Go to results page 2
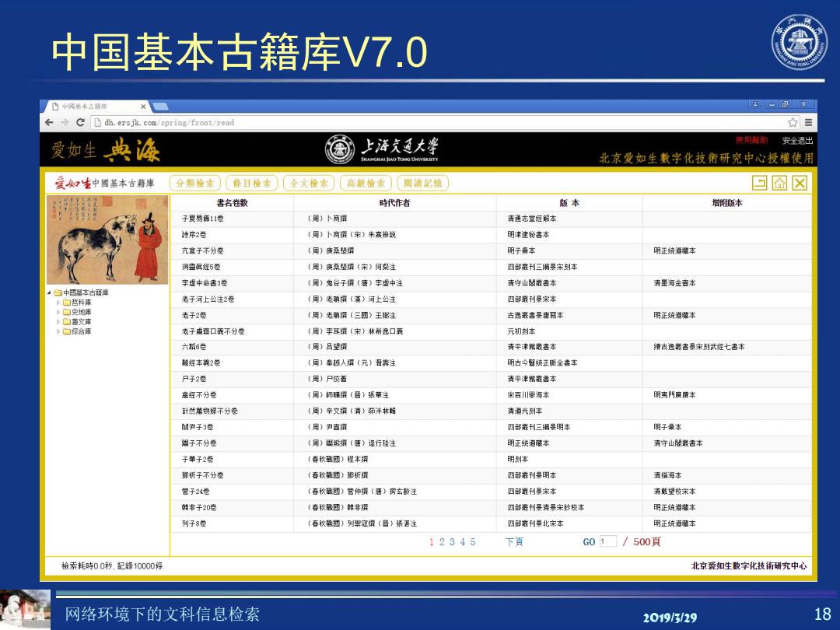This screenshot has height=630, width=840. 442,542
